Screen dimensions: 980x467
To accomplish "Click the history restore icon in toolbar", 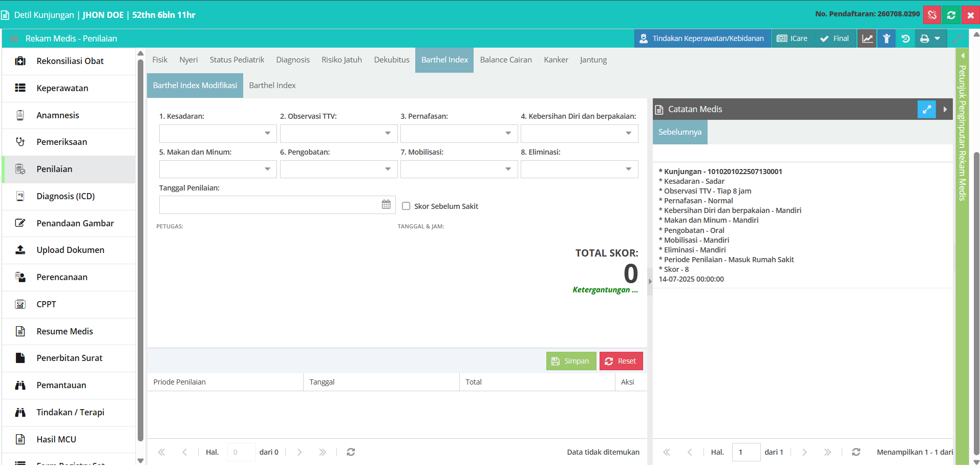I will [906, 38].
